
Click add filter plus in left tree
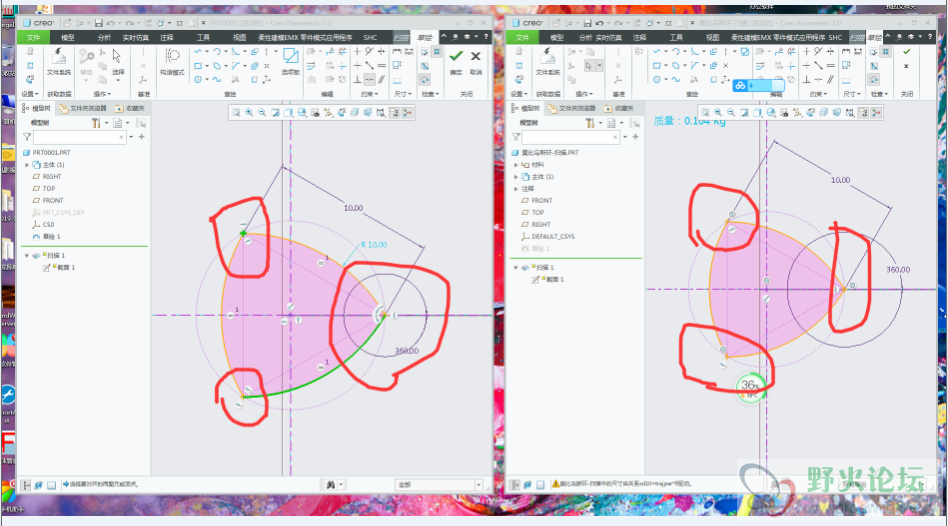point(141,137)
